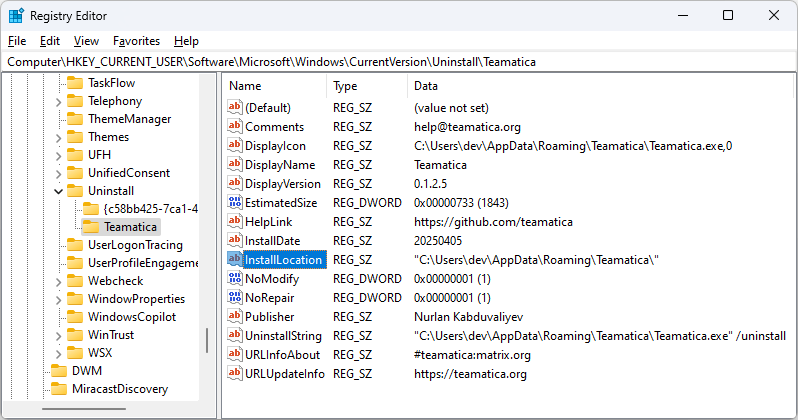798x420 pixels.
Task: Click the folder icon of the ThemeManager key
Action: [x=75, y=119]
